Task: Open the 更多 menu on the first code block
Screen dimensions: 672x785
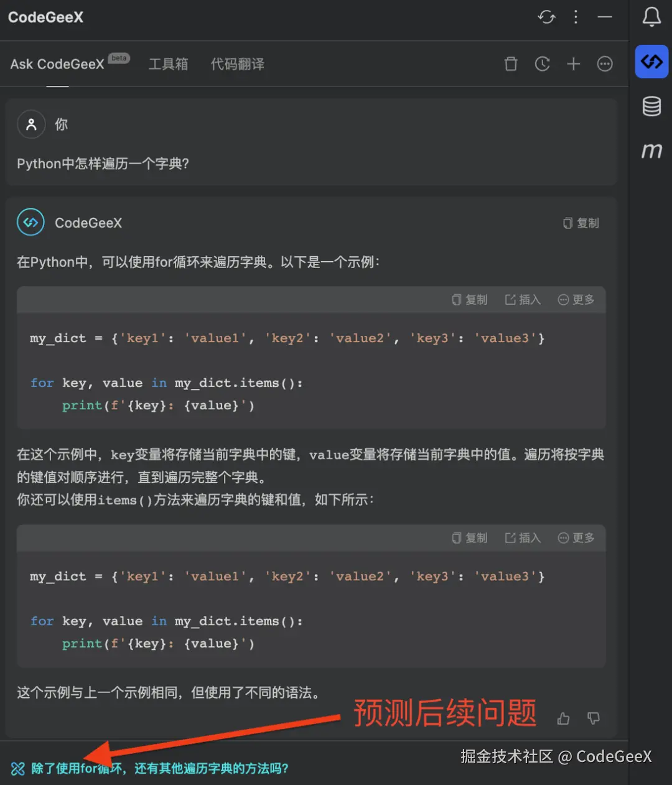Action: point(576,299)
